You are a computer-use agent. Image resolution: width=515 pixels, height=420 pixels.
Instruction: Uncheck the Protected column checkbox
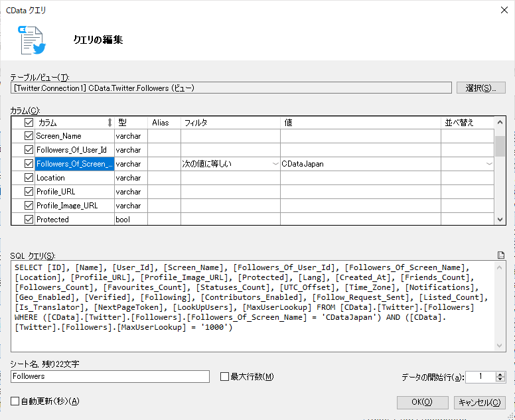(x=29, y=219)
